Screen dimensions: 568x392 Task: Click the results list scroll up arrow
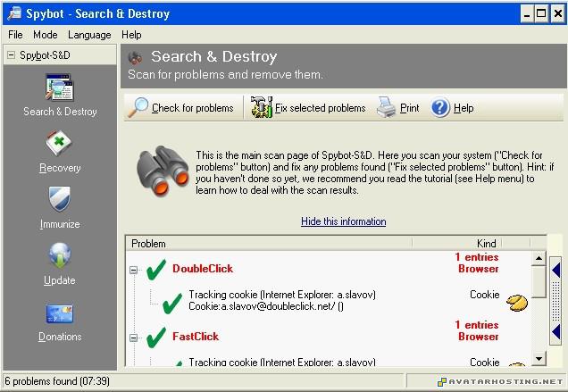point(539,258)
